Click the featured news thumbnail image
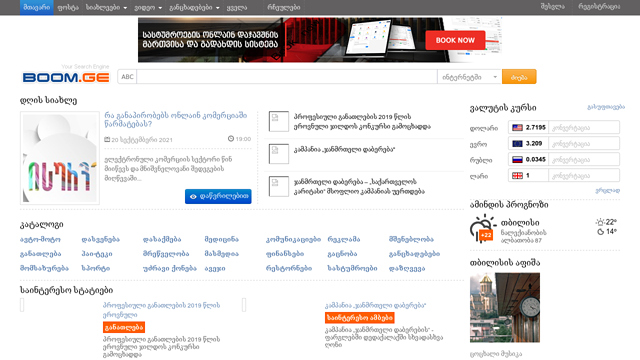The width and height of the screenshot is (640, 360). click(60, 158)
